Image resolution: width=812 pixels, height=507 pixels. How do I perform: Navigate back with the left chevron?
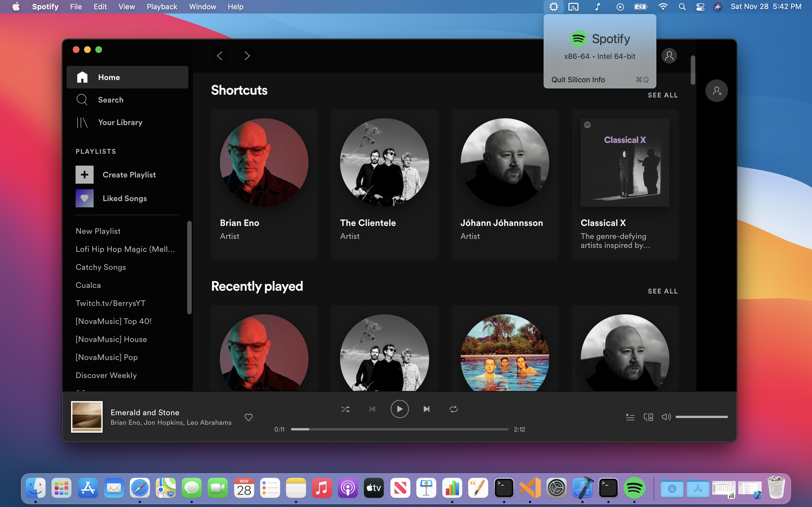pos(220,56)
